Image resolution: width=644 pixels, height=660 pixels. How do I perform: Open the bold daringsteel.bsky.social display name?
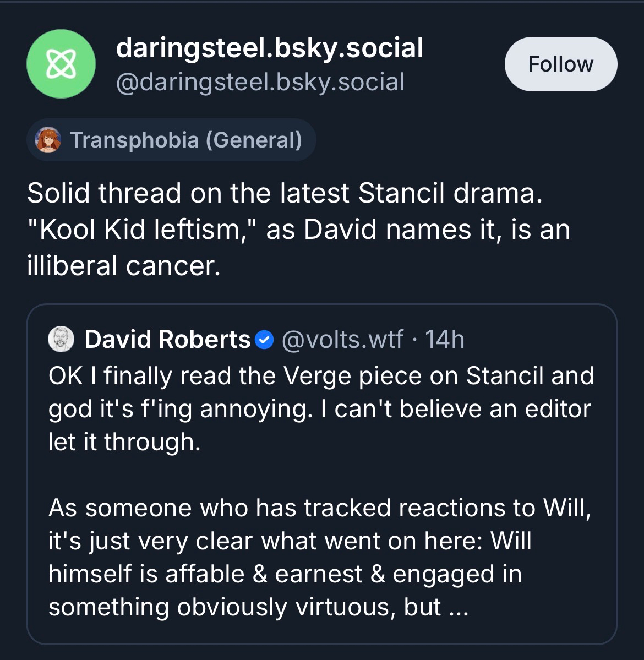point(269,48)
